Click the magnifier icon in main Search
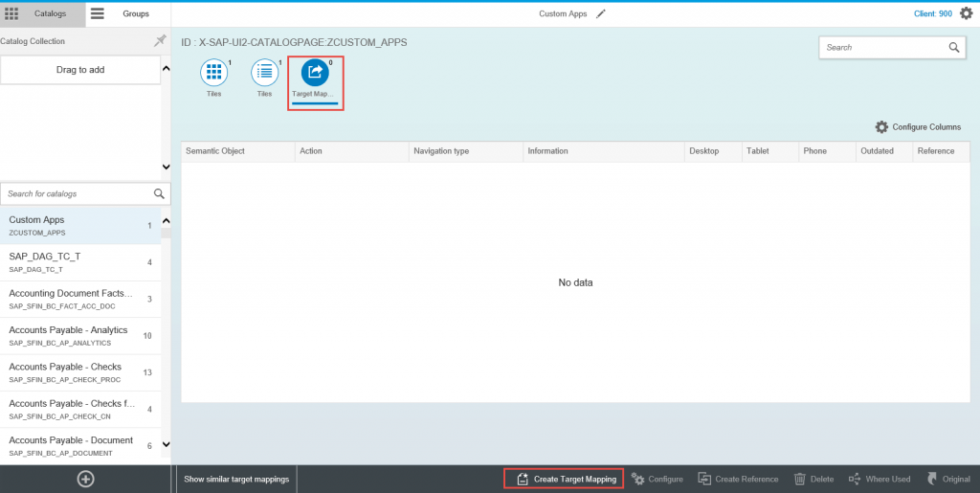 click(954, 48)
